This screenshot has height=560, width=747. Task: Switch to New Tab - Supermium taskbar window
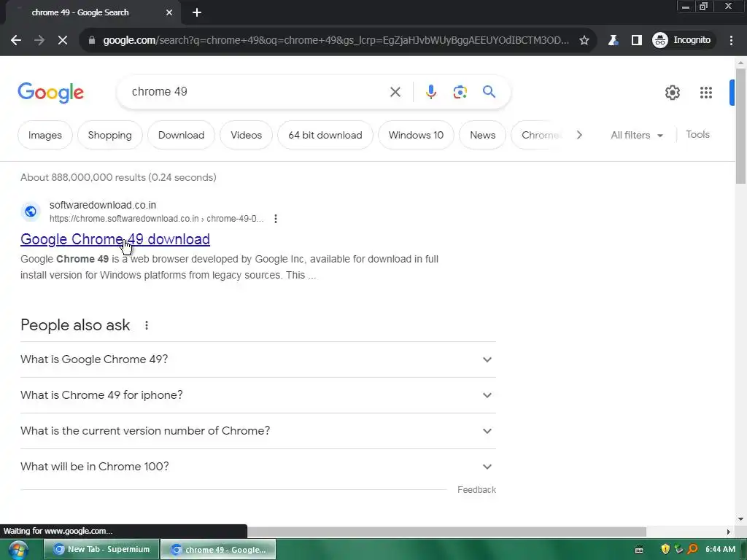pos(101,550)
